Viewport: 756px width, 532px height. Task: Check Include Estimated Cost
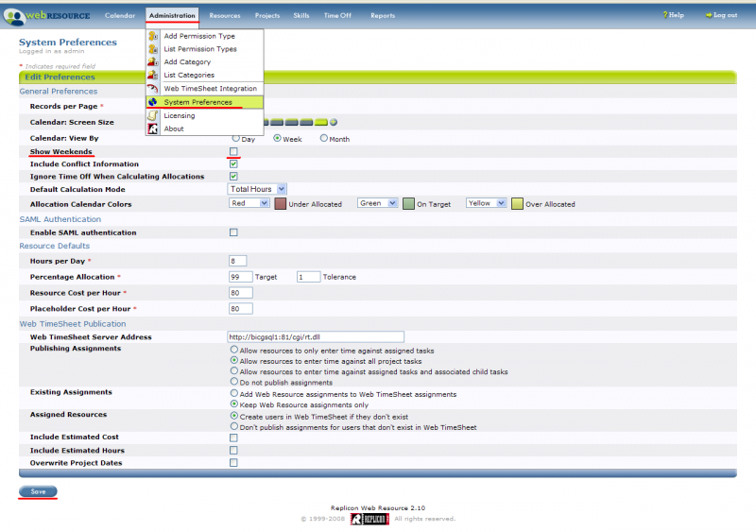pos(233,438)
